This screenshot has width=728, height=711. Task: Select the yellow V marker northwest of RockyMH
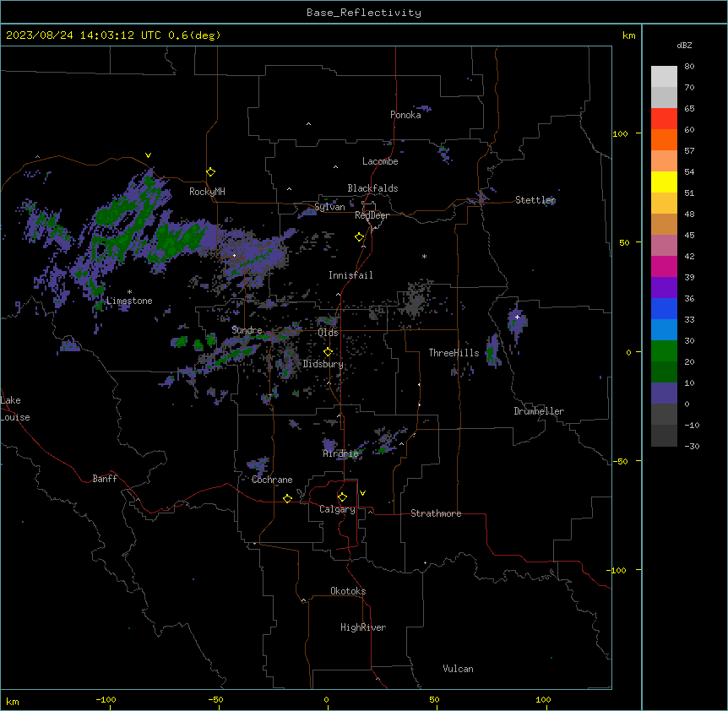148,155
